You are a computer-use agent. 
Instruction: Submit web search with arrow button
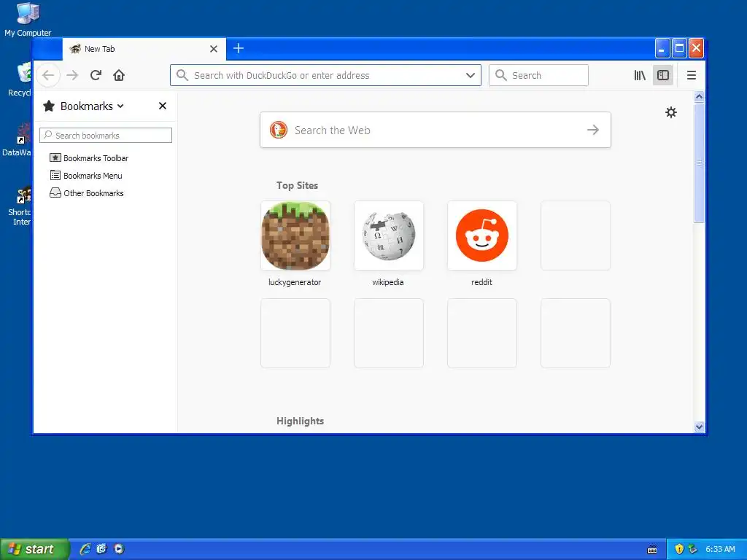point(592,130)
